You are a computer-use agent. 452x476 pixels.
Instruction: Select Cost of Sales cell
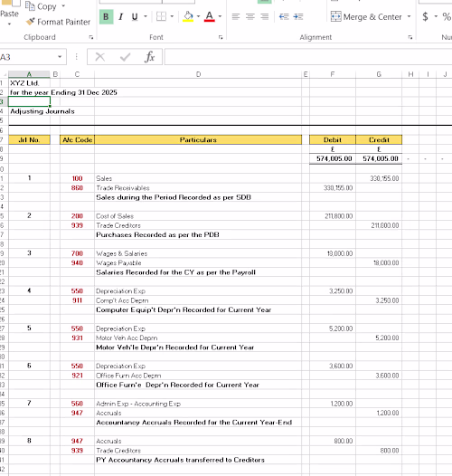[198, 216]
